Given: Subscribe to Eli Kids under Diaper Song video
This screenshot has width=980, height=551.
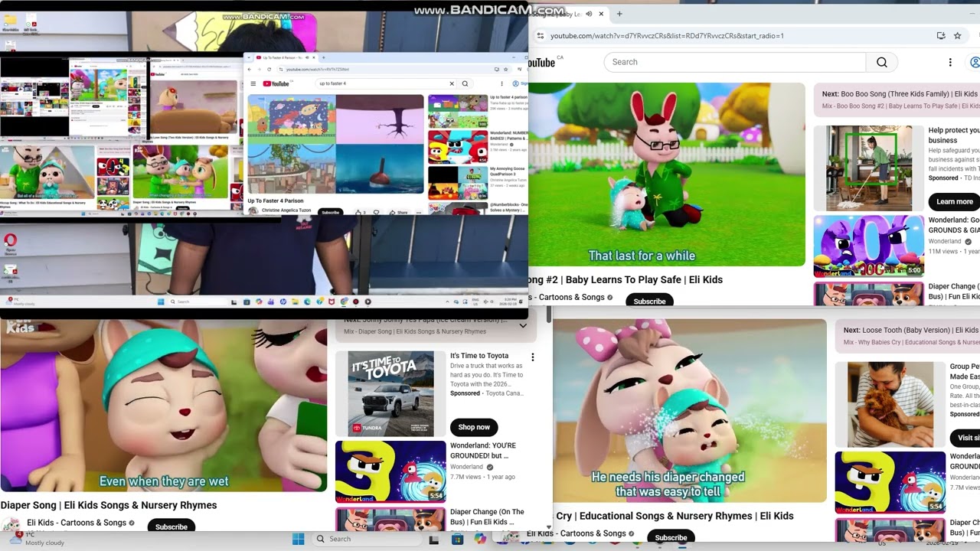Looking at the screenshot, I should click(171, 527).
